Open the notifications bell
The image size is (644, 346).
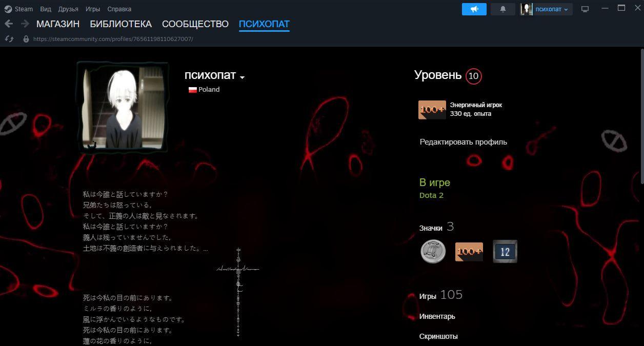pos(502,9)
